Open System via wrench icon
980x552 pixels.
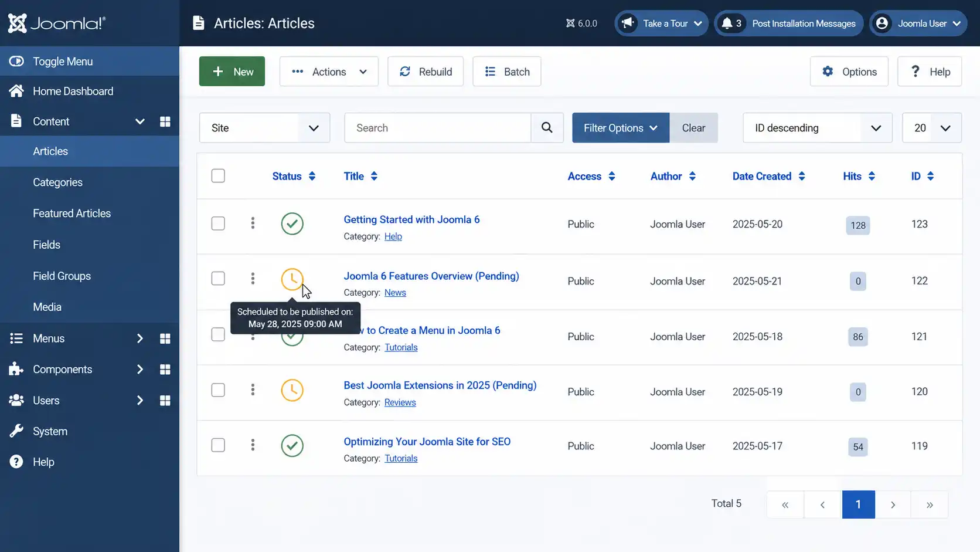coord(16,431)
